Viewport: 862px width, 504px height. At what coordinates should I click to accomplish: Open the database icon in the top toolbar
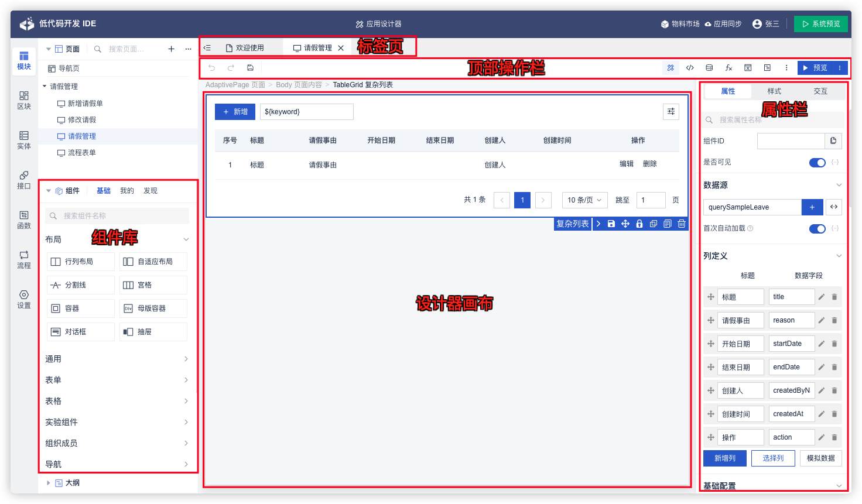[x=709, y=67]
